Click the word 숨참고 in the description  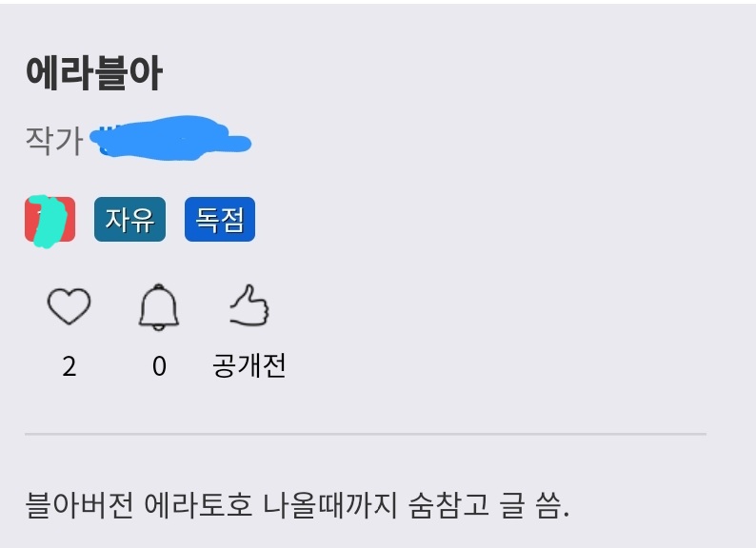pos(448,504)
